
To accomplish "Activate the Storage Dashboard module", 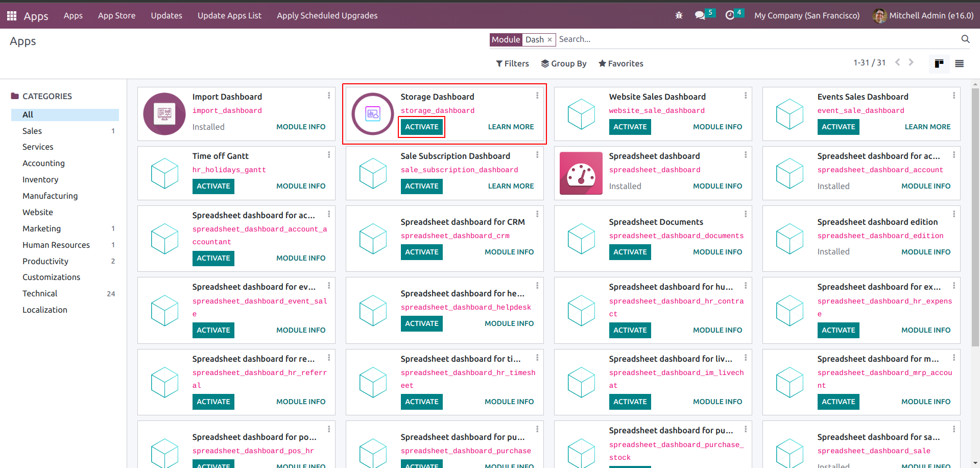I will [421, 127].
